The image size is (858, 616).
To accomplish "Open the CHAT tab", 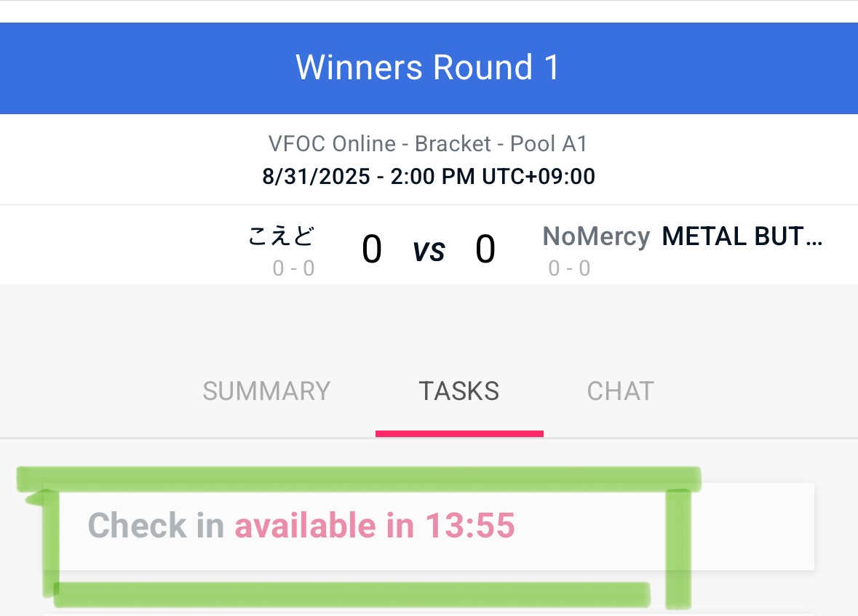I will click(620, 391).
